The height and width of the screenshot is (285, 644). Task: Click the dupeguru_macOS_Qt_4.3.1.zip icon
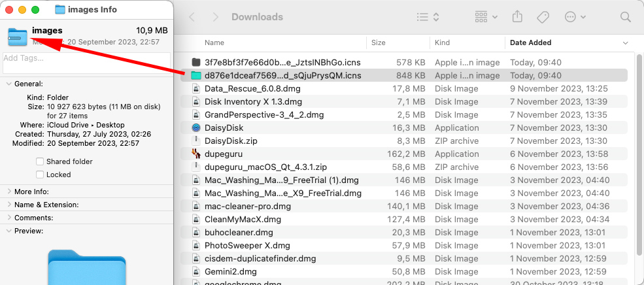(x=196, y=167)
